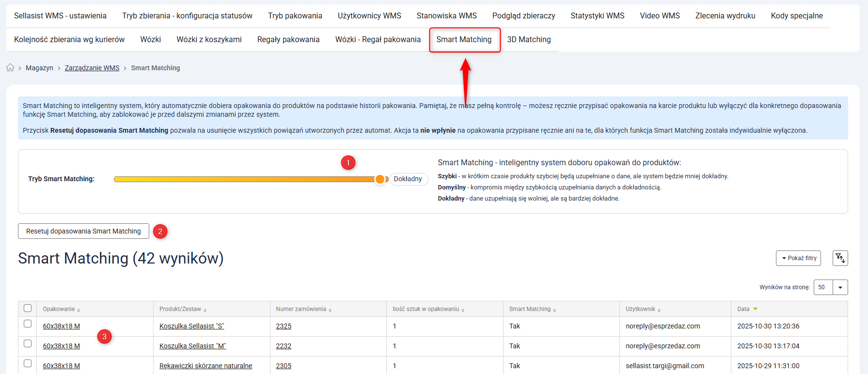Click the results per page value 50
Image resolution: width=868 pixels, height=374 pixels.
click(x=822, y=287)
